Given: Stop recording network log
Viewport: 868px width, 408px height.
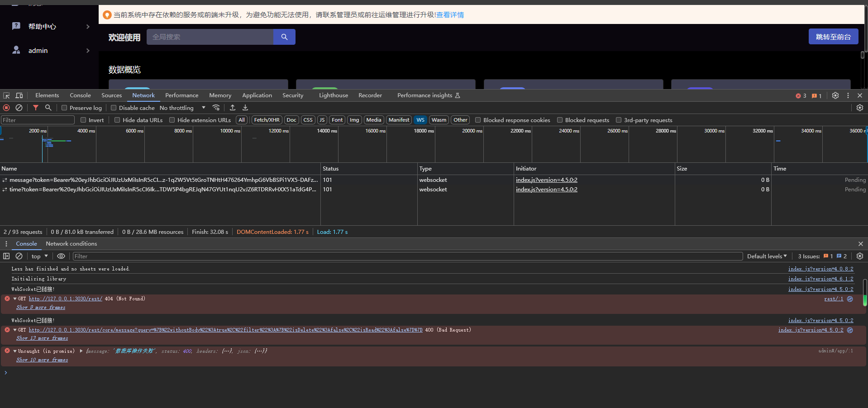Looking at the screenshot, I should click(x=6, y=108).
